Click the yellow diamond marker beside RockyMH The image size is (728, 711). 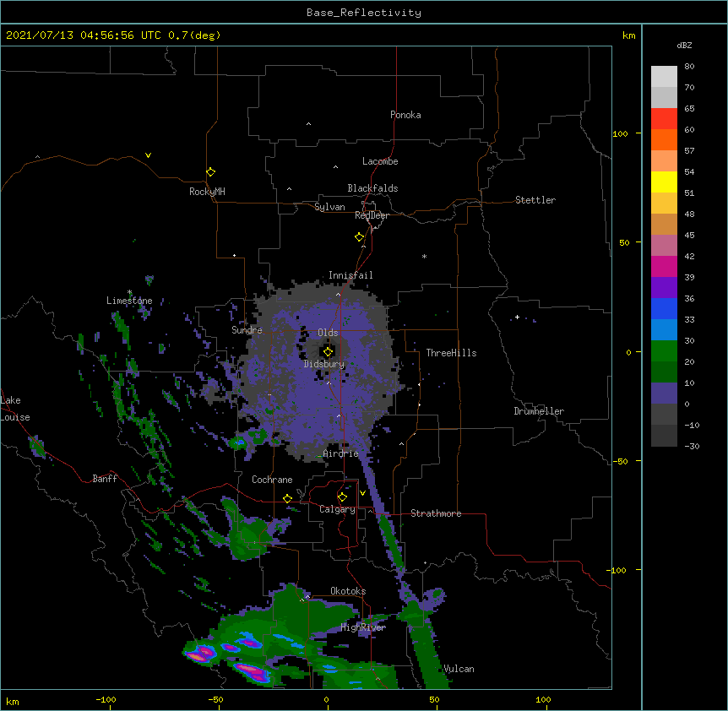210,171
